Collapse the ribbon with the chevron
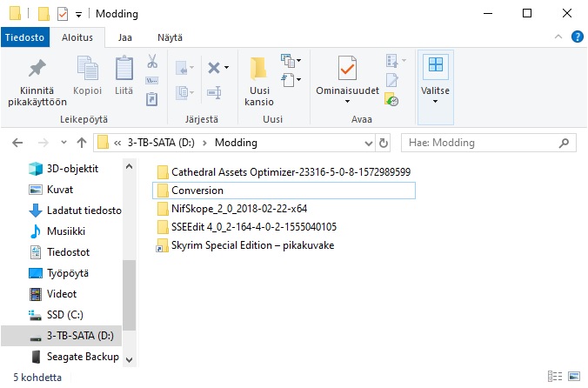This screenshot has height=388, width=588. (x=558, y=37)
